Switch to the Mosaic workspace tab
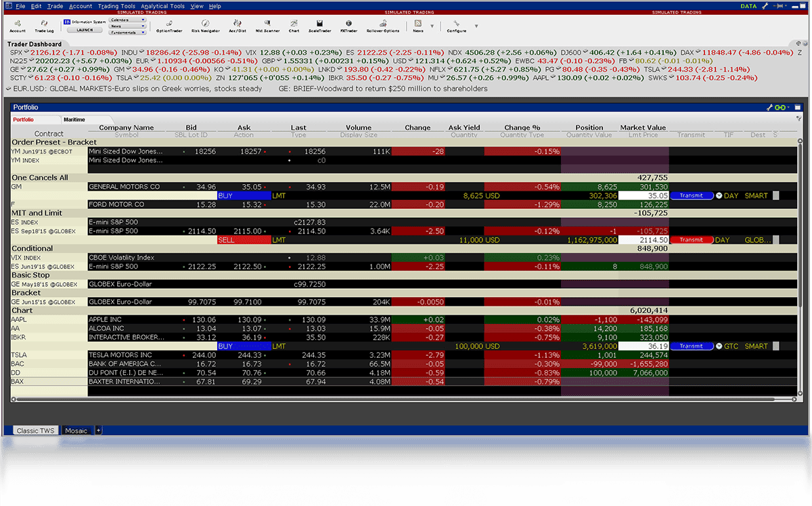This screenshot has width=812, height=506. [x=76, y=430]
